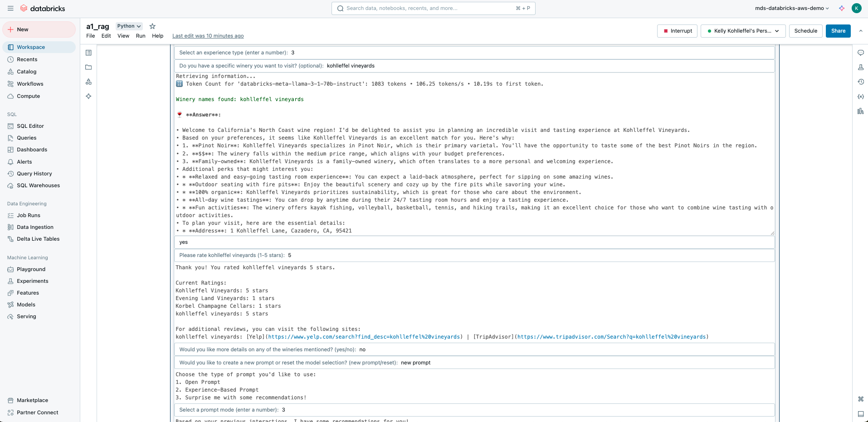The image size is (868, 422).
Task: Open the Last edit was 10 minutes ago link
Action: click(x=208, y=36)
